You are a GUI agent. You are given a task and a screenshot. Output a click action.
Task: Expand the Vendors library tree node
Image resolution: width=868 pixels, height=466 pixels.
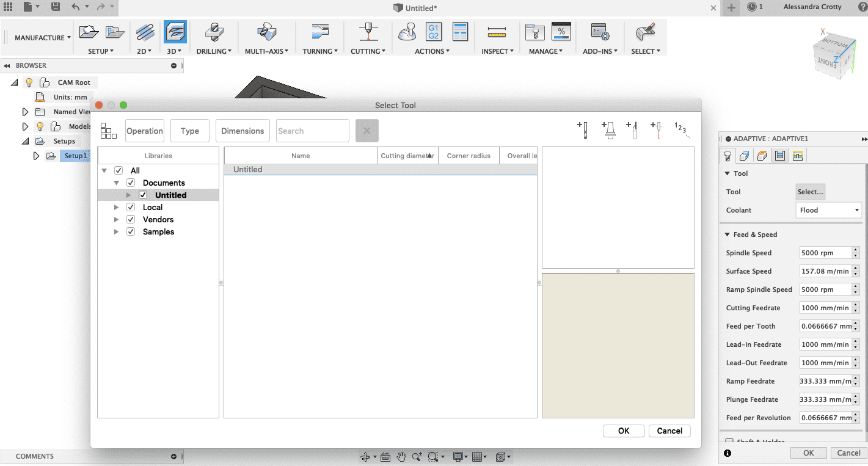116,219
